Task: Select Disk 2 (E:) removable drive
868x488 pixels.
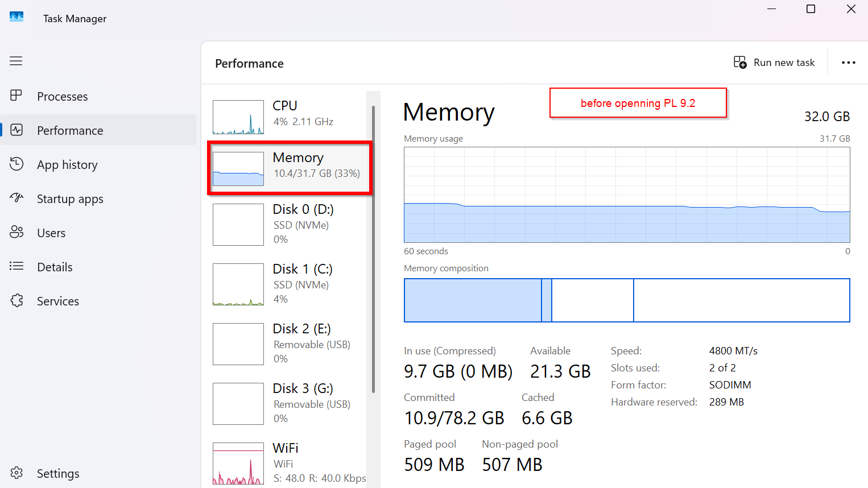Action: pyautogui.click(x=290, y=344)
